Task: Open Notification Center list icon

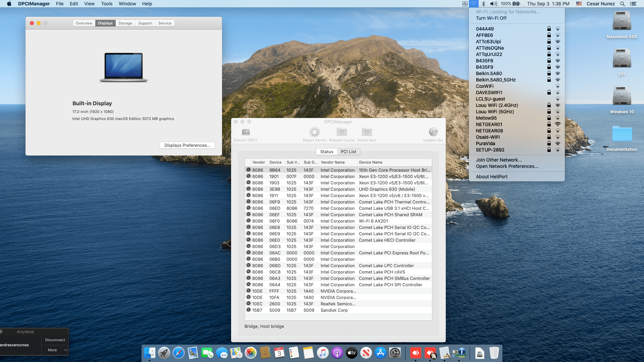Action: click(633, 4)
